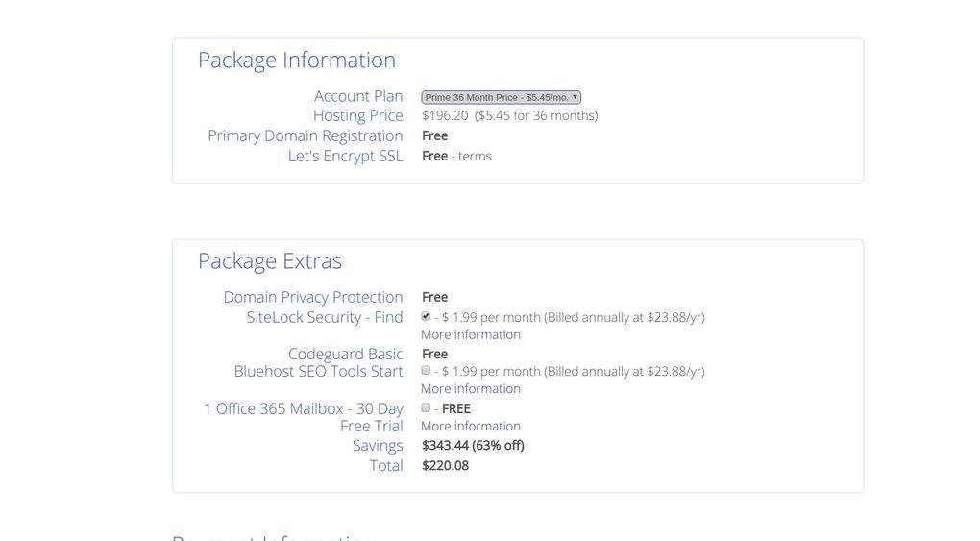Image resolution: width=980 pixels, height=541 pixels.
Task: Open the Account Plan dropdown
Action: [501, 97]
